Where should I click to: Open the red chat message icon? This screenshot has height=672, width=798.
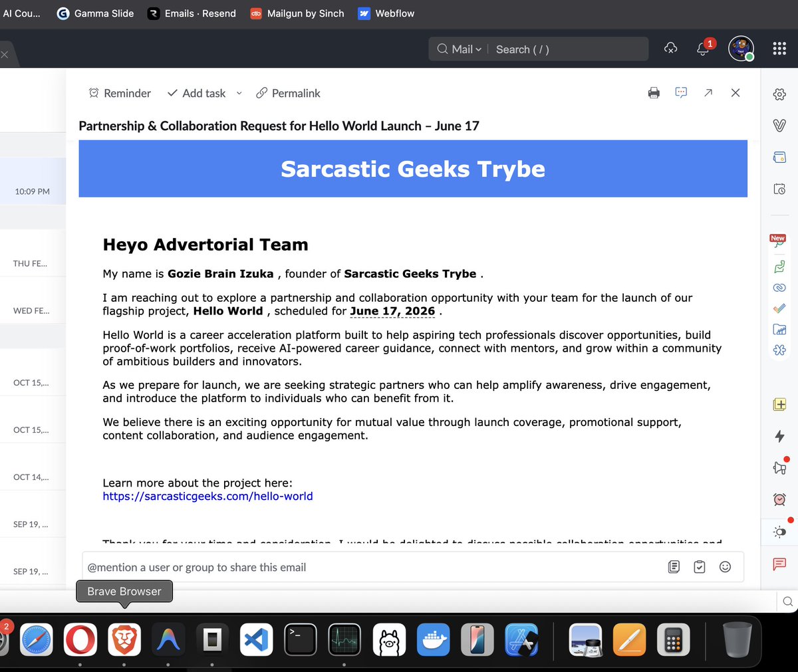[779, 564]
